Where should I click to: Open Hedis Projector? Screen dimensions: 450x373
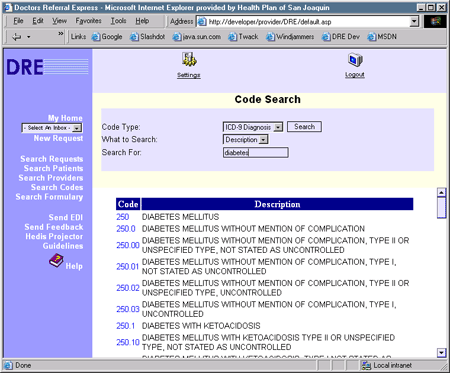pos(54,236)
